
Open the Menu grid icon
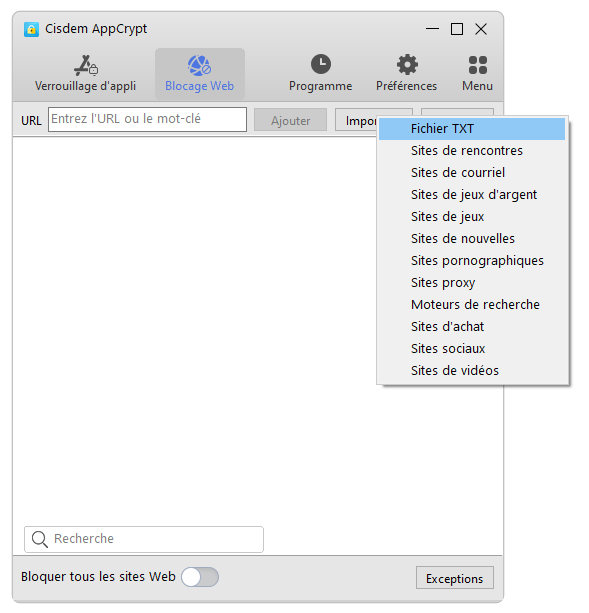click(x=478, y=65)
